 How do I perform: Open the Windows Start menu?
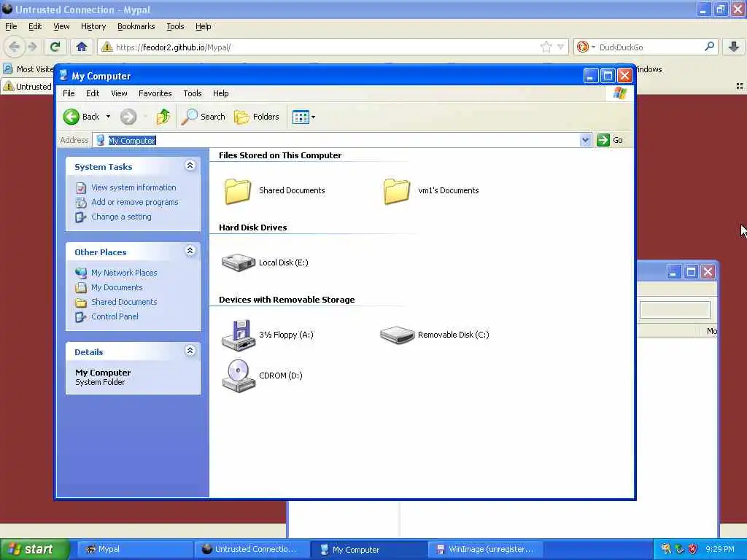point(34,549)
